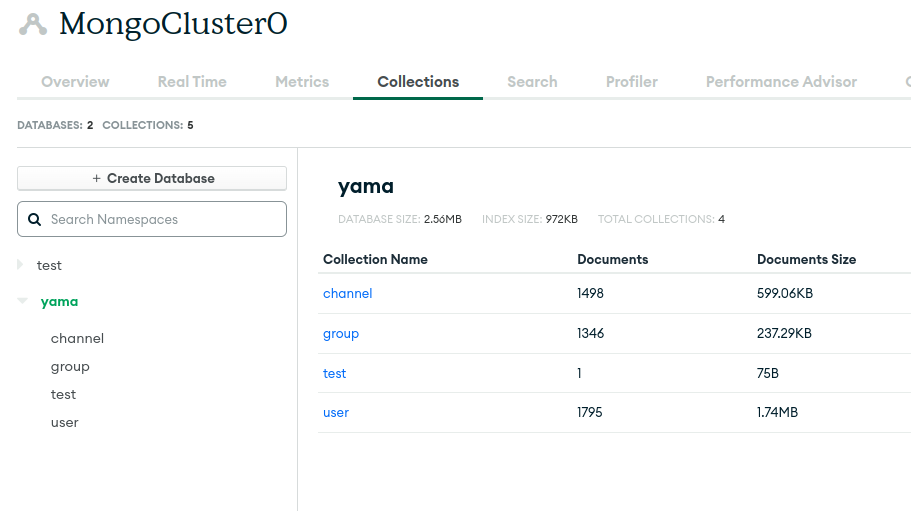Open the test collection link in the table
Viewport: 911px width, 511px height.
coord(334,373)
